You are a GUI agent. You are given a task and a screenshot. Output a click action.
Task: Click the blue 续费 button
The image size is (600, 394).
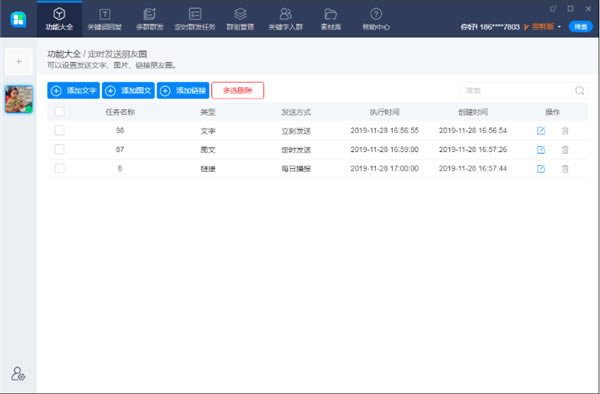click(580, 26)
